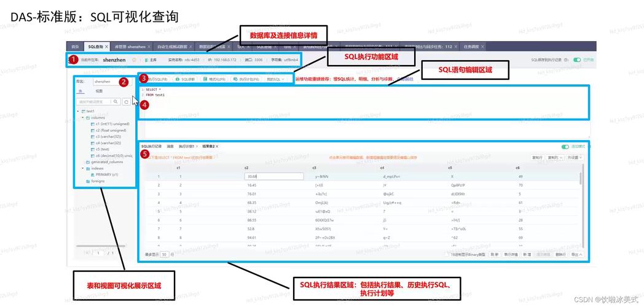Click the columns folder icon
Viewport: 644px width, 307px height.
point(88,117)
